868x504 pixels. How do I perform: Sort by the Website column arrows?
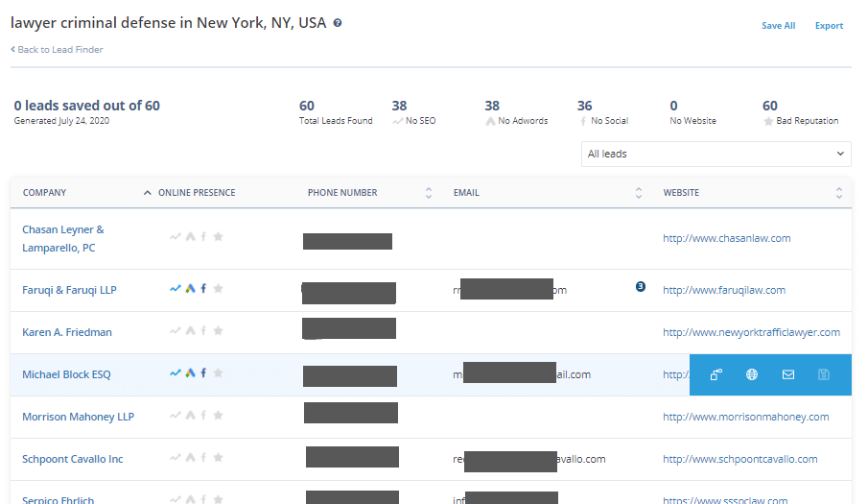tap(839, 193)
